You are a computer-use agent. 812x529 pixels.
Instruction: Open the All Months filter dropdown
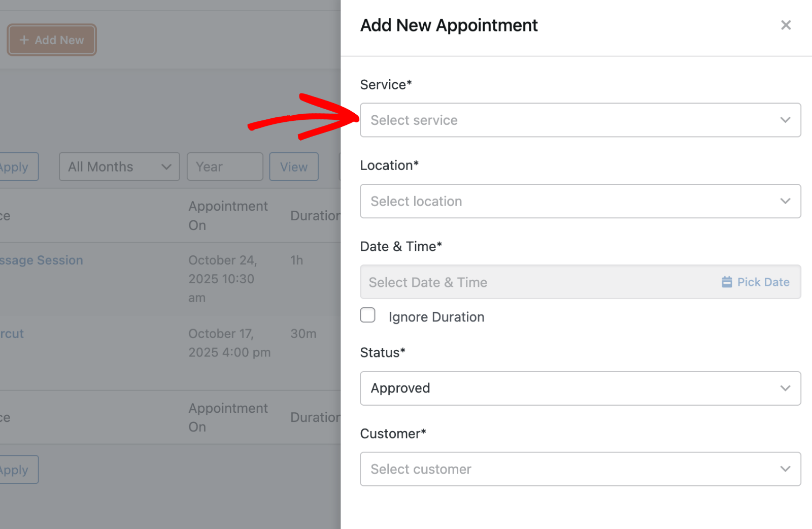coord(119,167)
